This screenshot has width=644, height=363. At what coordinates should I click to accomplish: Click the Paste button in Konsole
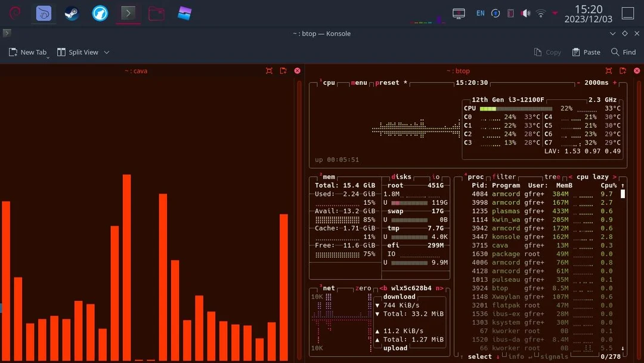click(x=586, y=52)
